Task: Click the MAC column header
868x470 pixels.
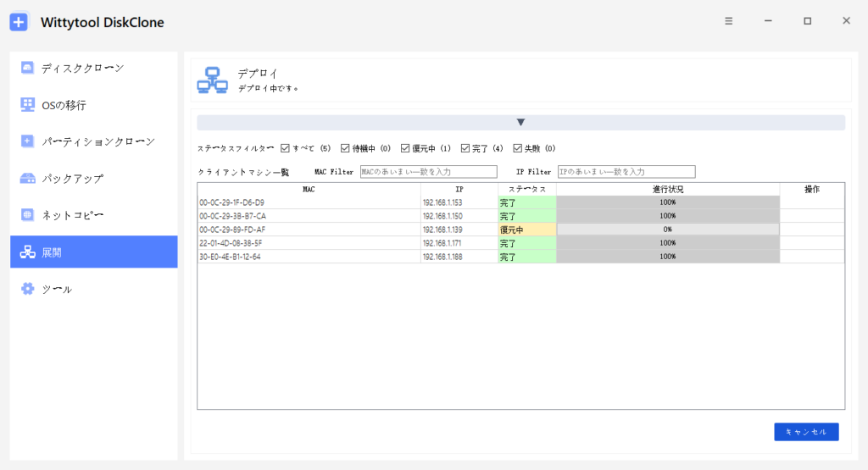Action: point(309,189)
